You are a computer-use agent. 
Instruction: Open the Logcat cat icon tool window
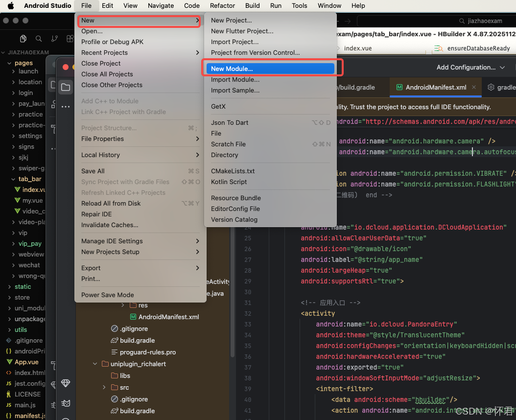click(x=66, y=403)
